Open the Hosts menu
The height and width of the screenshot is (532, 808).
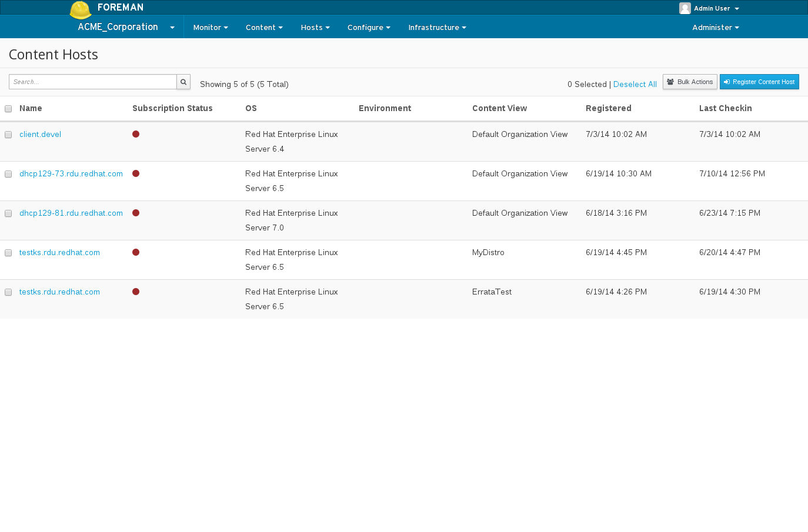(315, 27)
